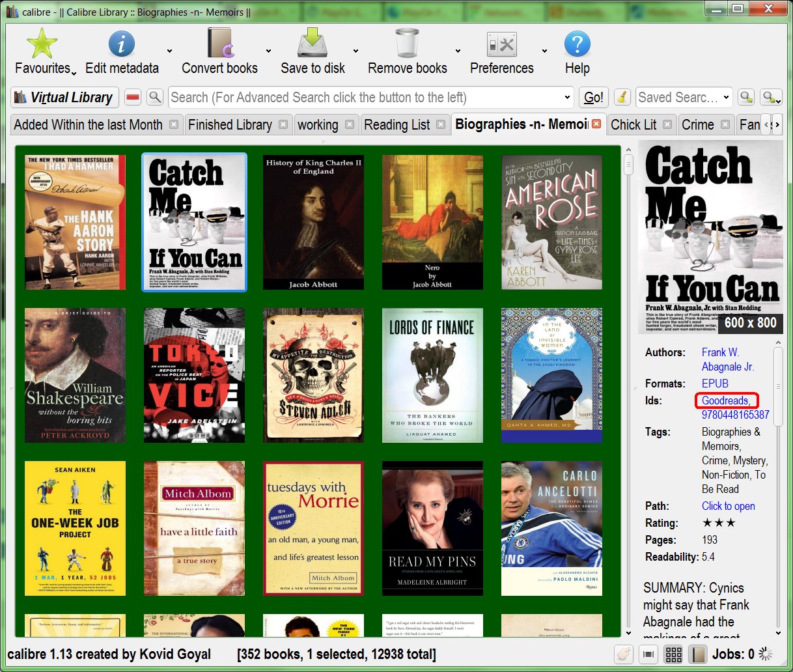The height and width of the screenshot is (672, 793).
Task: Select the Lords of Finance cover
Action: (x=432, y=375)
